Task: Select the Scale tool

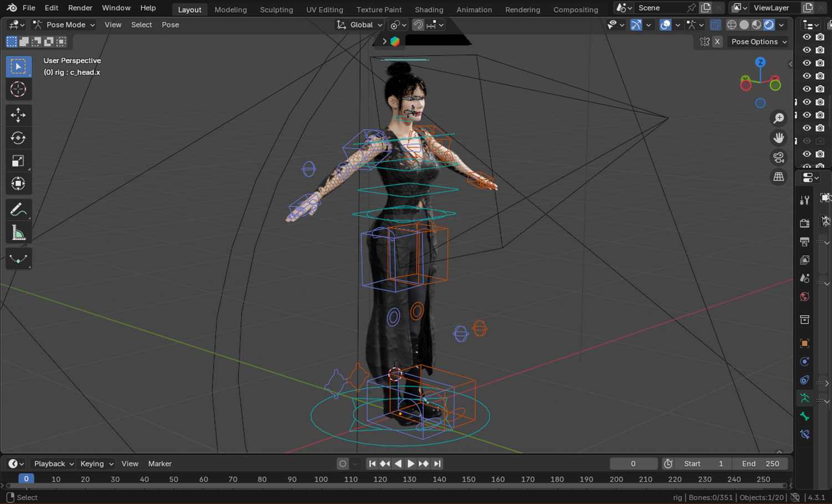Action: coord(18,161)
